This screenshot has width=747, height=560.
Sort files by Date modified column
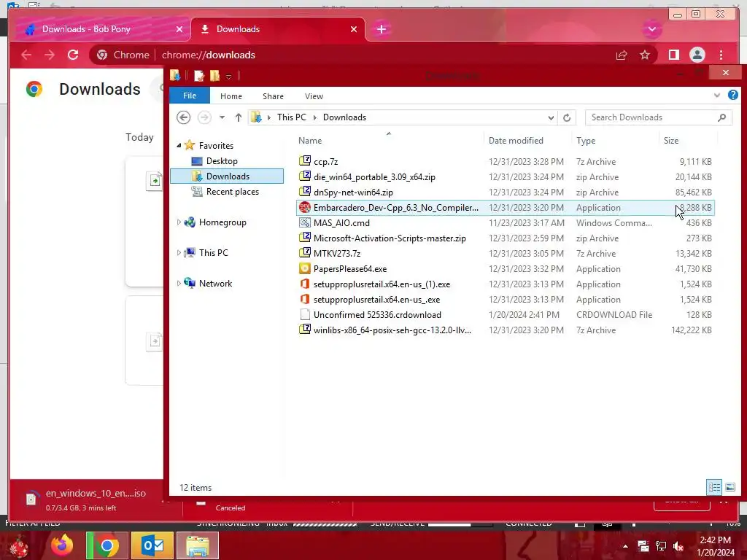(527, 141)
